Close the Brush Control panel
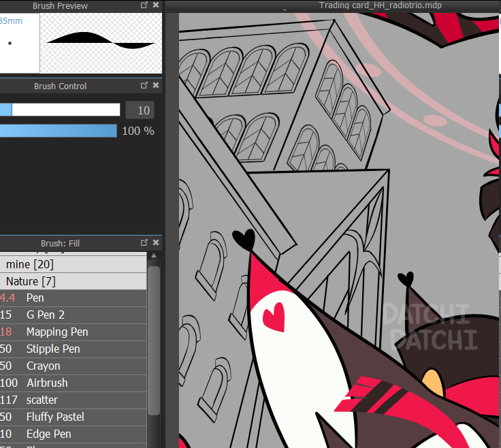 click(156, 86)
